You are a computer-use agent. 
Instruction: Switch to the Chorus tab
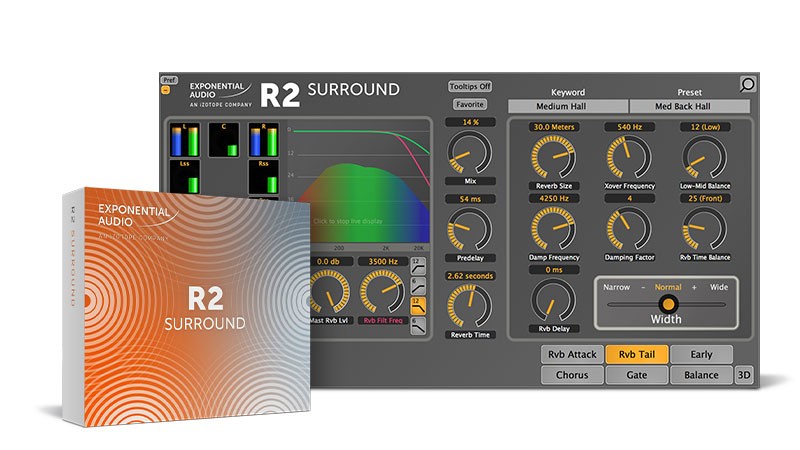[x=572, y=374]
